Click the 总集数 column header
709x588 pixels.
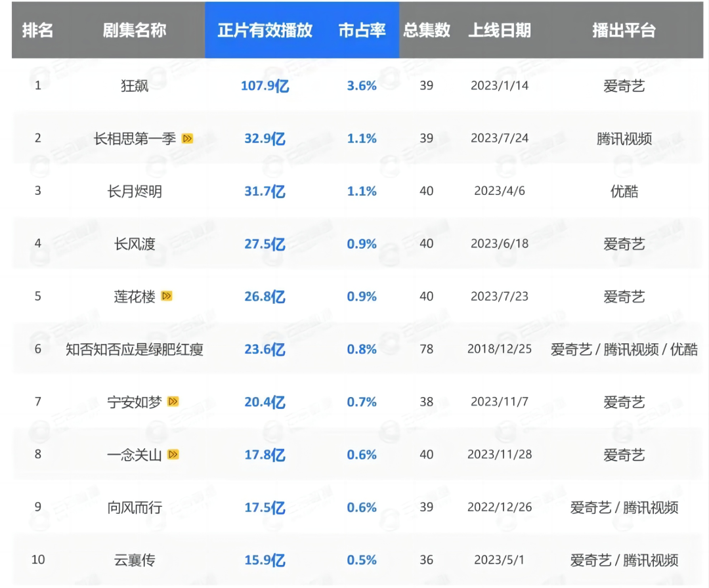click(x=427, y=30)
